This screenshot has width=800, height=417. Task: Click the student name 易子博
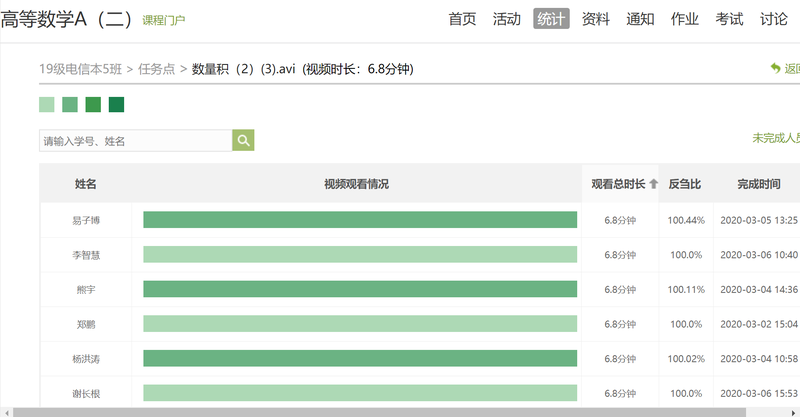click(86, 220)
